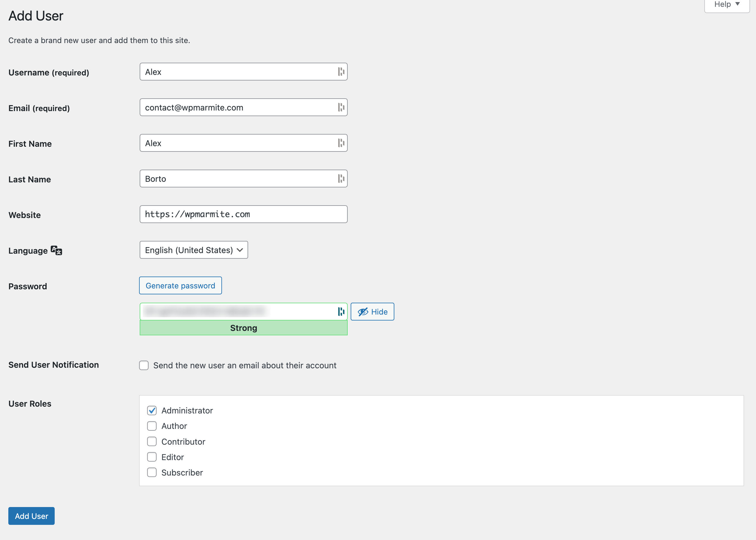Image resolution: width=756 pixels, height=540 pixels.
Task: Hide the password with eye icon button
Action: coord(372,312)
